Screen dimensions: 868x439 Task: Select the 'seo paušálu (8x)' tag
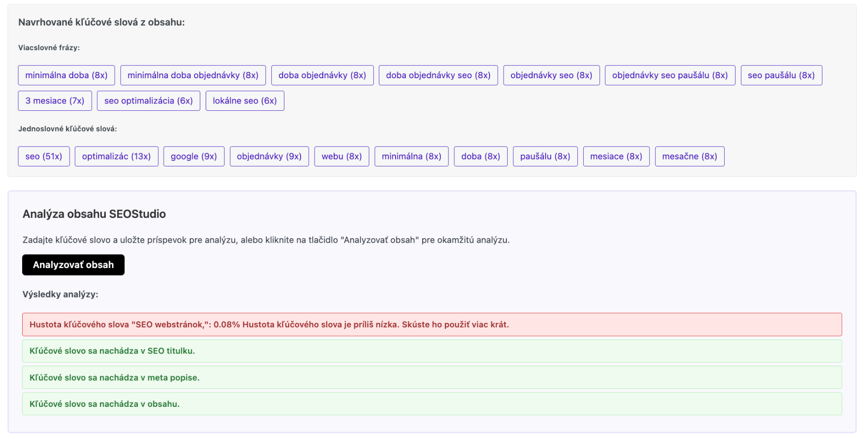point(781,76)
